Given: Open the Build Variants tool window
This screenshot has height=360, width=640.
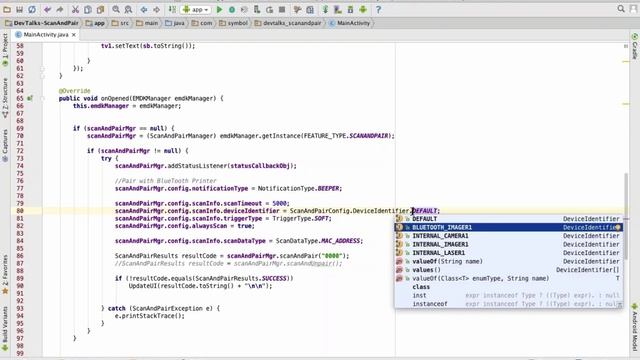Looking at the screenshot, I should point(5,329).
